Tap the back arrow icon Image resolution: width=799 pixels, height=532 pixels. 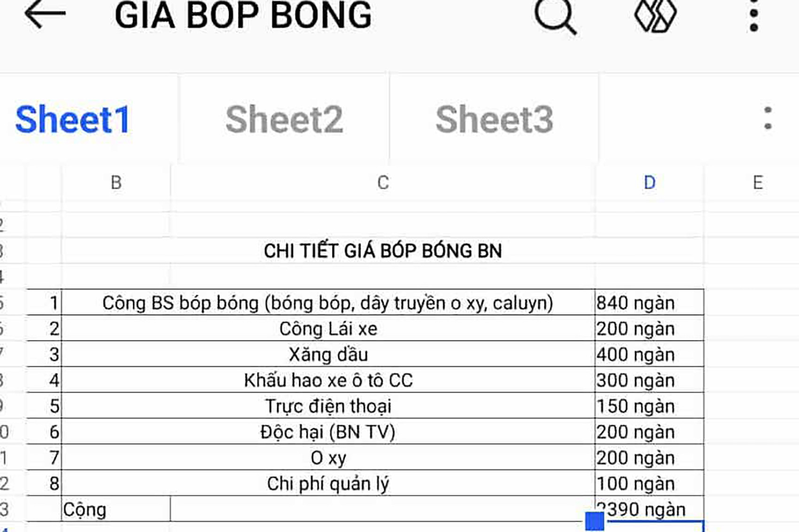coord(45,15)
